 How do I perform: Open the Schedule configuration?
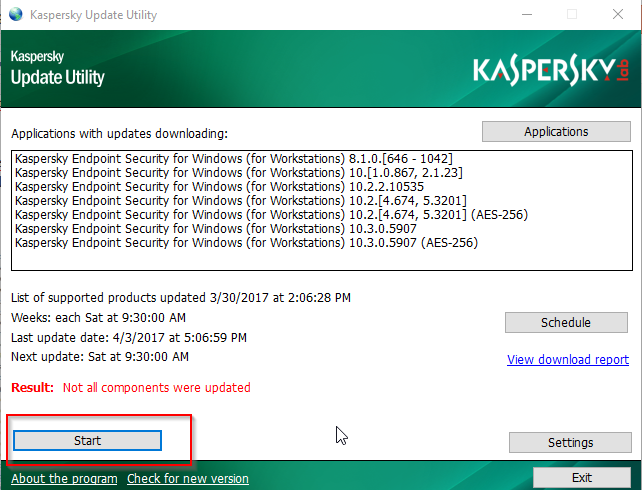tap(566, 323)
